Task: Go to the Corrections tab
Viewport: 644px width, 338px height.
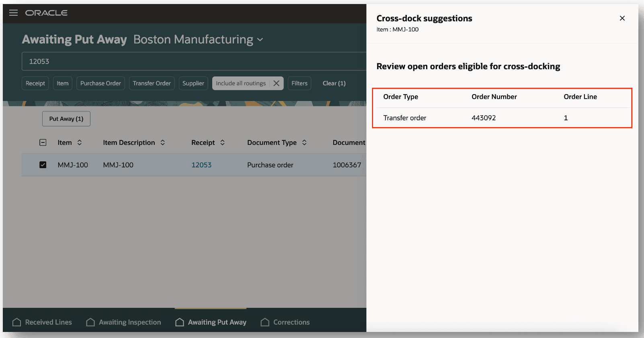Action: pyautogui.click(x=285, y=322)
